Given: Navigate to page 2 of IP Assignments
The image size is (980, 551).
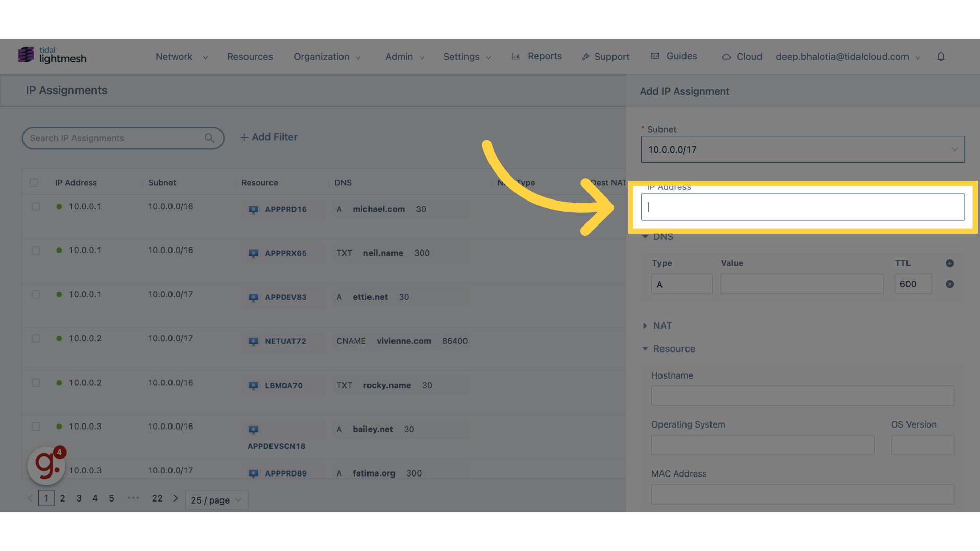Looking at the screenshot, I should (62, 498).
